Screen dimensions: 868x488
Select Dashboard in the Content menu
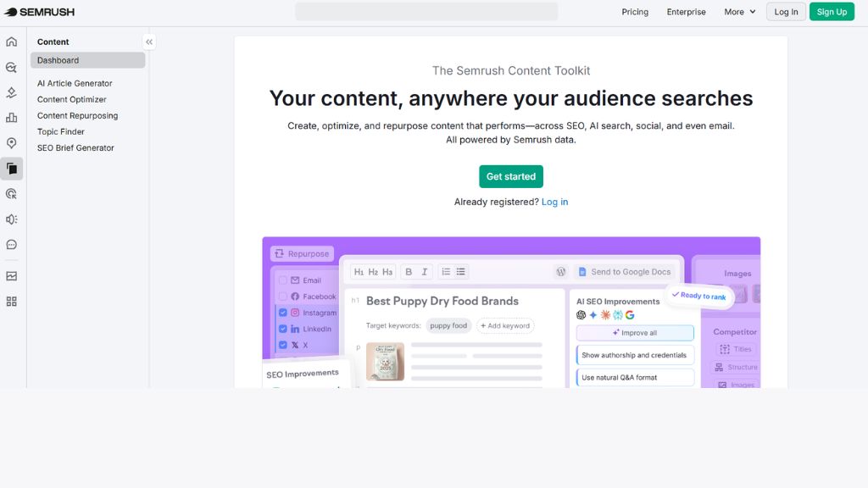click(x=88, y=60)
